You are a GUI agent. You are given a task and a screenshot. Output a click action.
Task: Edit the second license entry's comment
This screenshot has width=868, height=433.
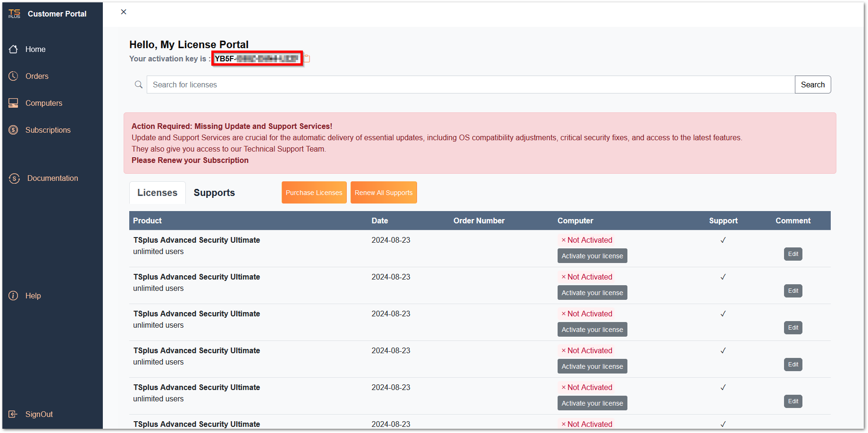tap(793, 290)
